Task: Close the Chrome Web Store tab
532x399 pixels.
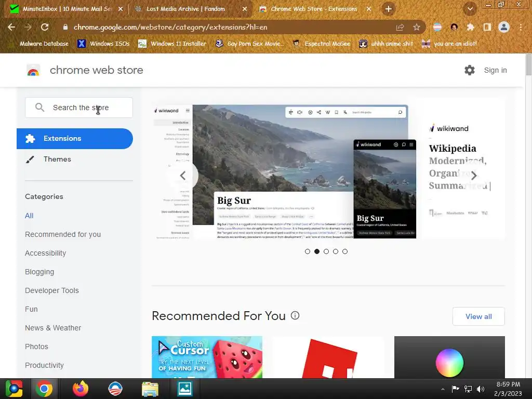Action: pyautogui.click(x=369, y=9)
